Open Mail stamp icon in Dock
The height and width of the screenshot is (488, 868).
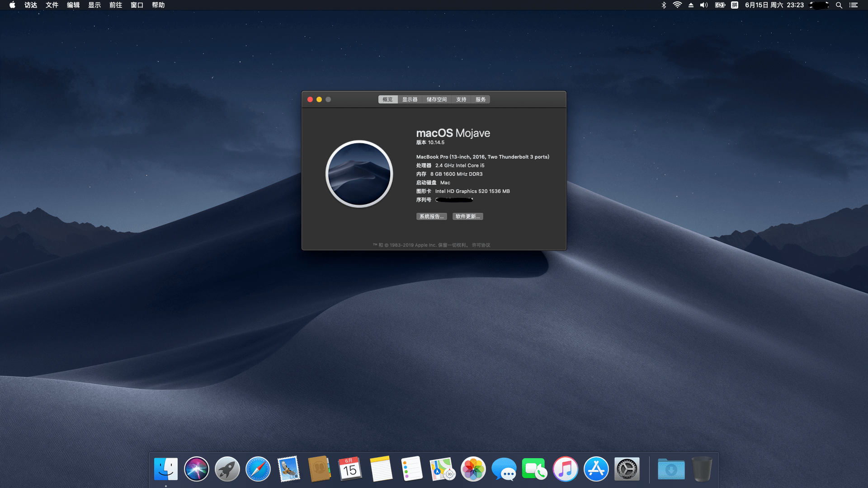tap(289, 469)
